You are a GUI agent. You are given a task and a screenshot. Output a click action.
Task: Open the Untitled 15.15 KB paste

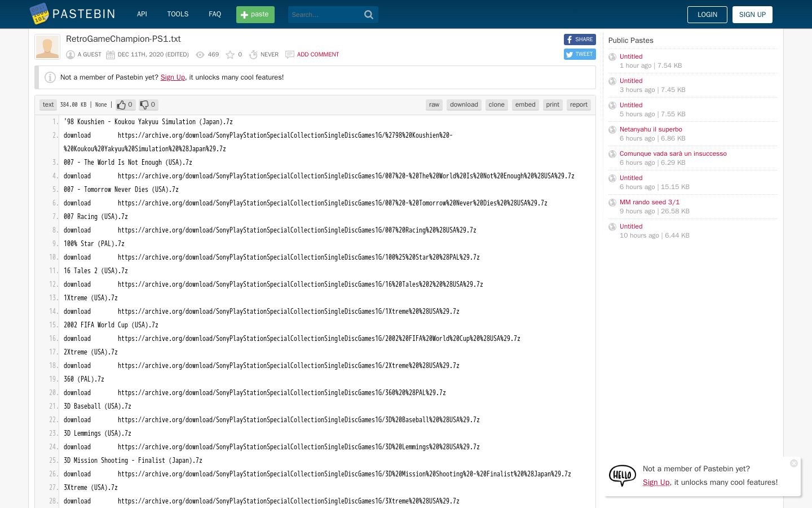[631, 178]
